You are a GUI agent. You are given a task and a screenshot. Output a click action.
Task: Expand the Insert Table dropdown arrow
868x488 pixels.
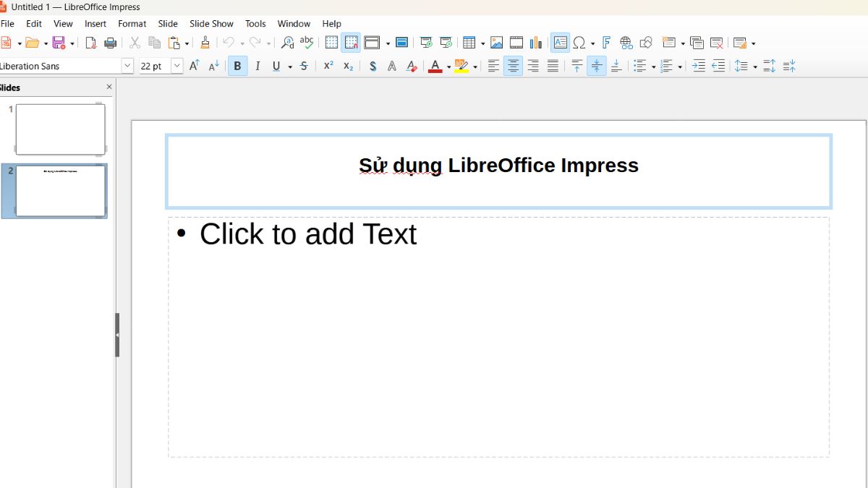coord(482,43)
